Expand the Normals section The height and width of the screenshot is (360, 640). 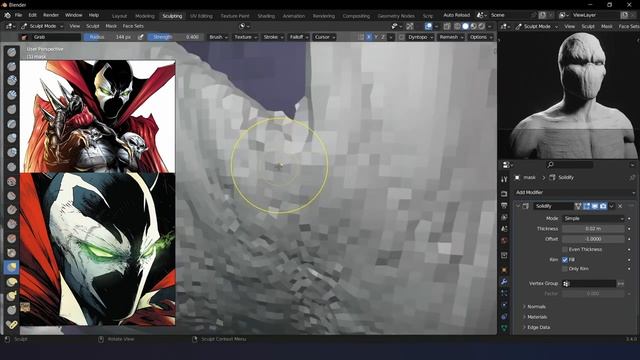[x=535, y=307]
